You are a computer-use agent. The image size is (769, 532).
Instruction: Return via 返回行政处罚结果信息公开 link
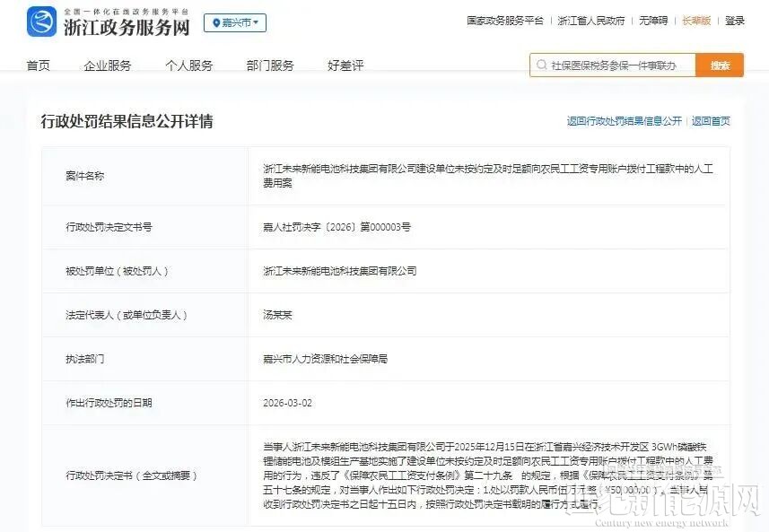point(624,121)
